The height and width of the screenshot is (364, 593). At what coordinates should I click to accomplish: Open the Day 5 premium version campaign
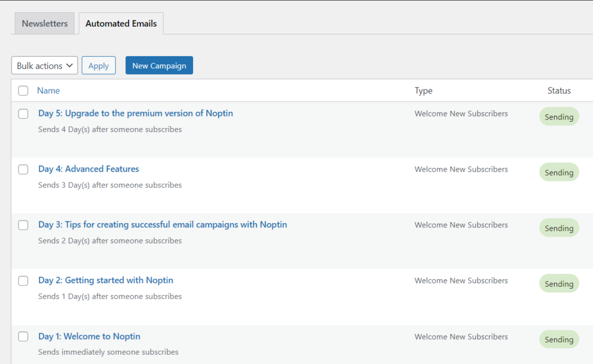[136, 113]
